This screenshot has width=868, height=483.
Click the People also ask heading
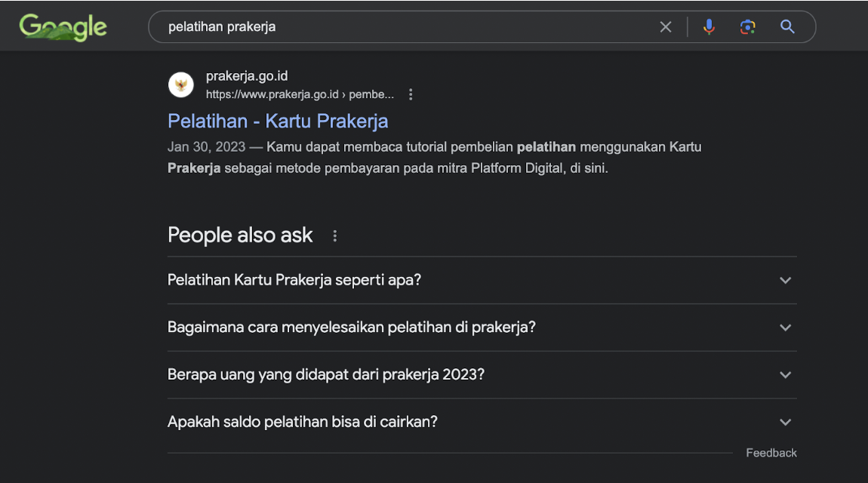tap(240, 235)
